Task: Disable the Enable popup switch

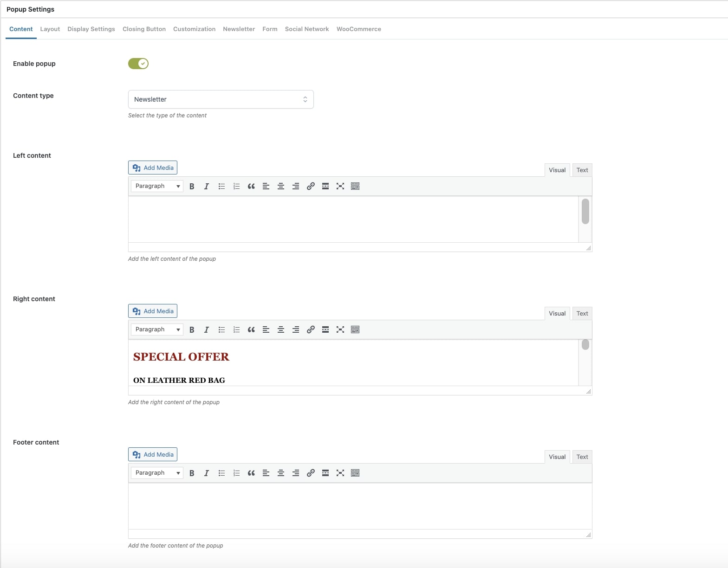Action: [138, 64]
